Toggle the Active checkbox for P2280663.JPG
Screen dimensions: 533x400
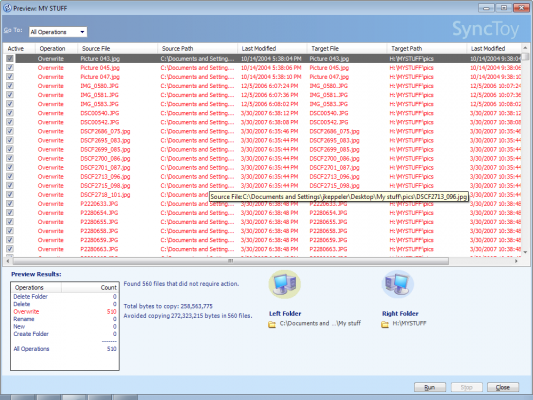10,249
